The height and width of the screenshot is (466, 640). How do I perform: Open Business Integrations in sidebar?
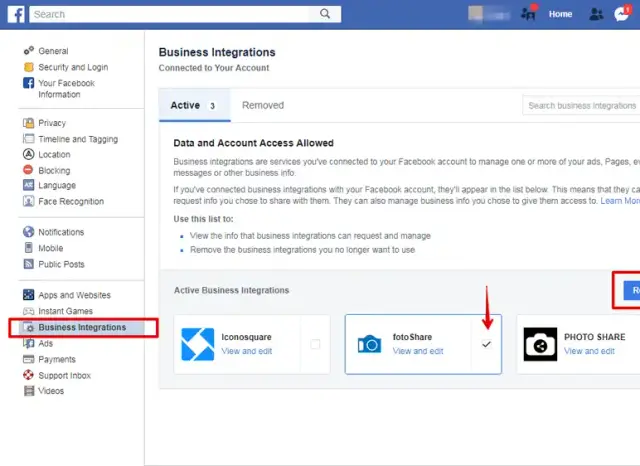point(82,327)
